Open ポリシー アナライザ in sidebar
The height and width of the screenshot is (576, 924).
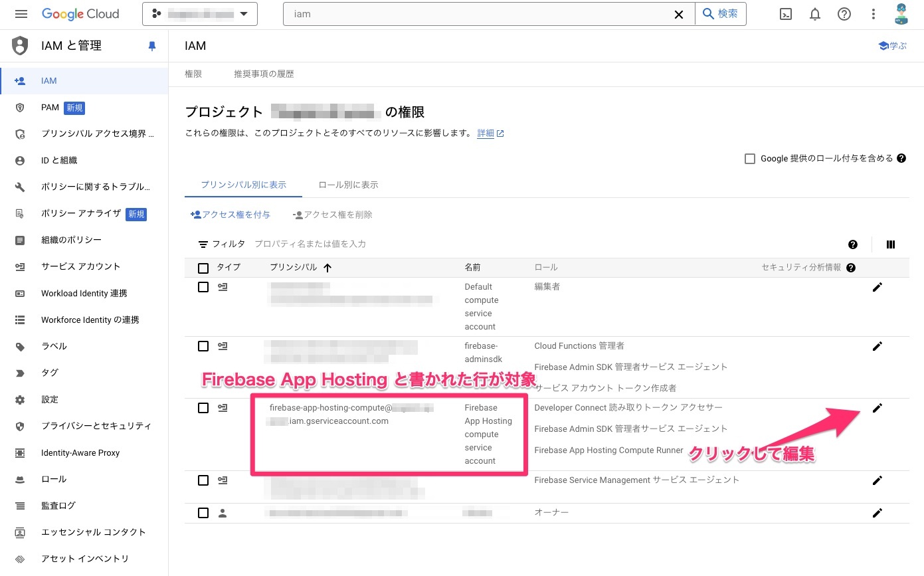(x=84, y=214)
